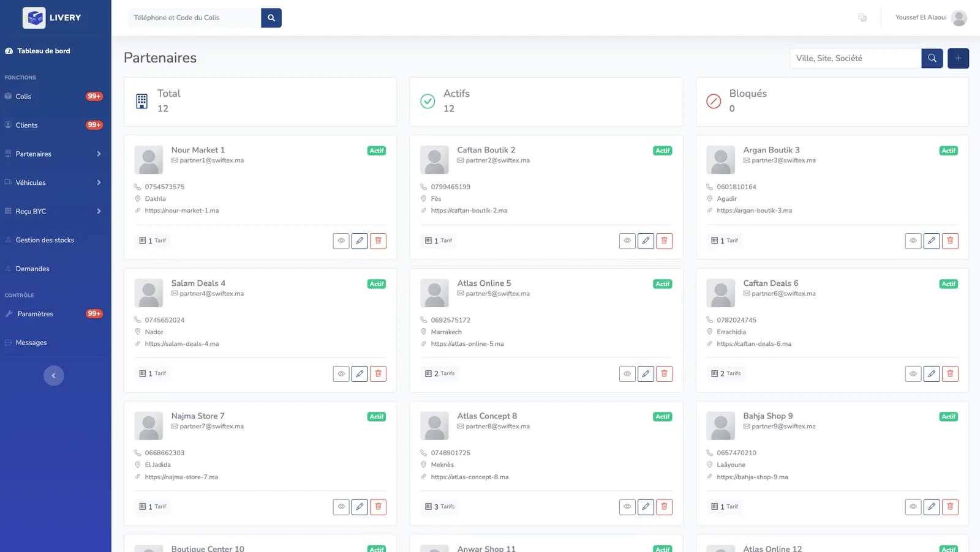
Task: Open the translation icon in the header
Action: point(862,18)
